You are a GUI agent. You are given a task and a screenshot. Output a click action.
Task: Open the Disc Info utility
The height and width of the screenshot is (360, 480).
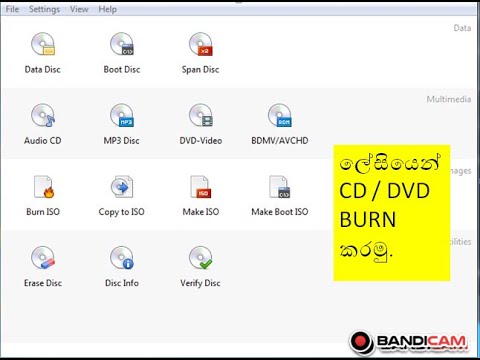click(x=122, y=258)
